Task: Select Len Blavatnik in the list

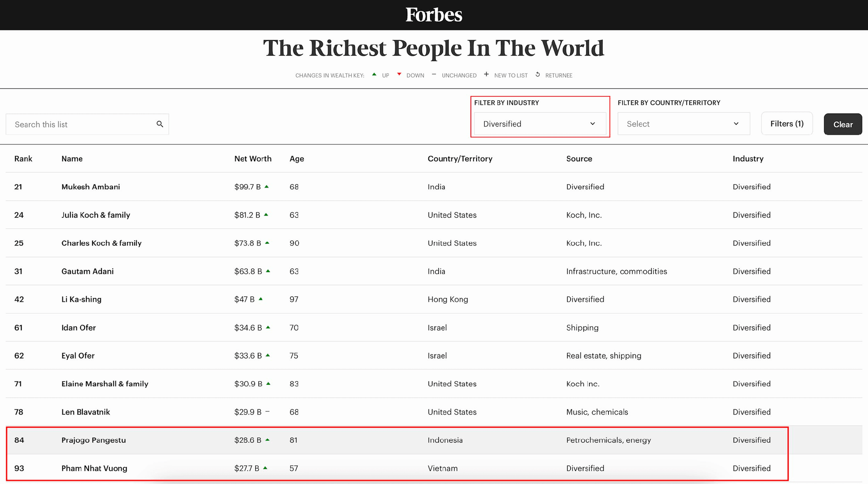Action: pyautogui.click(x=86, y=412)
